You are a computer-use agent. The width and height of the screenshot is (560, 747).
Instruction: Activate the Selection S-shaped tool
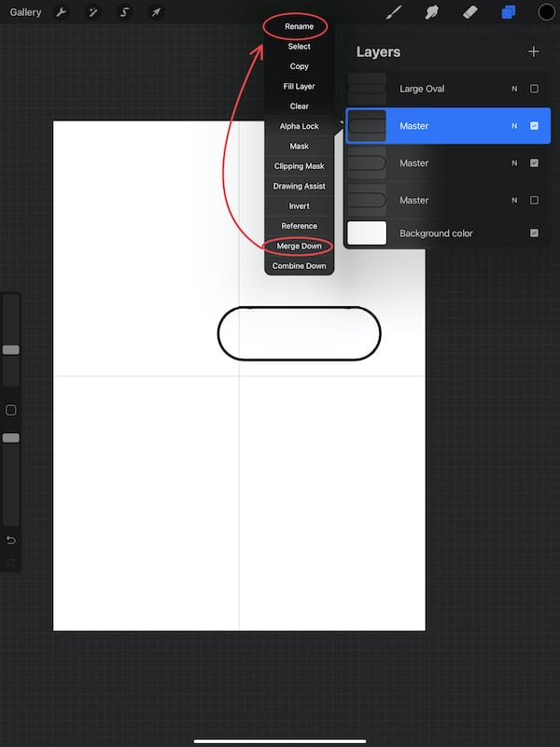(124, 12)
